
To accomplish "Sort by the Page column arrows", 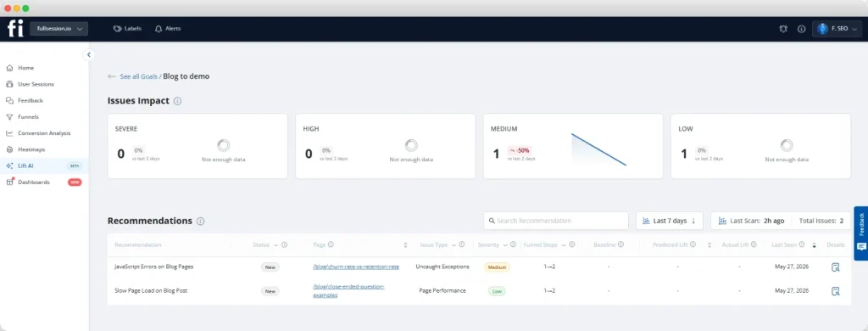I will coord(406,245).
